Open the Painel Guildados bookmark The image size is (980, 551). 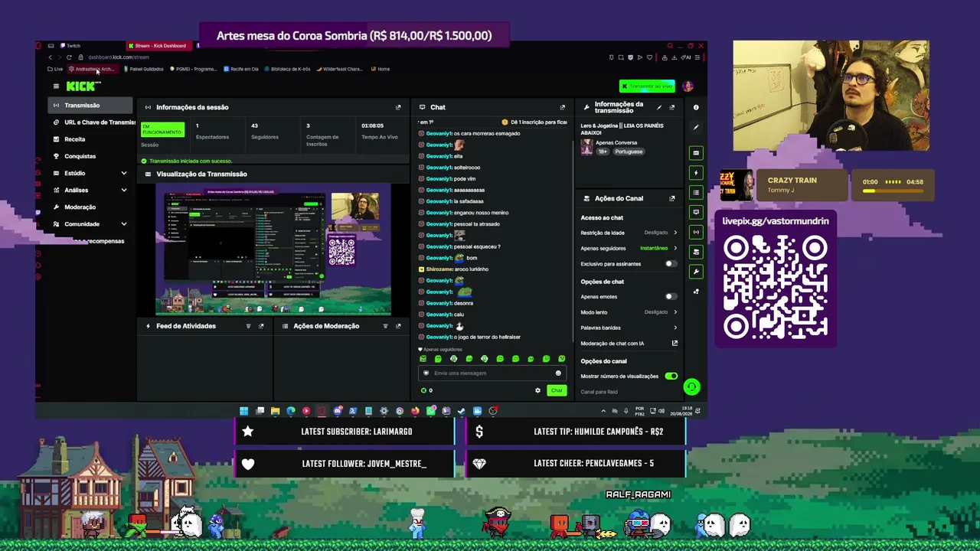(x=143, y=69)
